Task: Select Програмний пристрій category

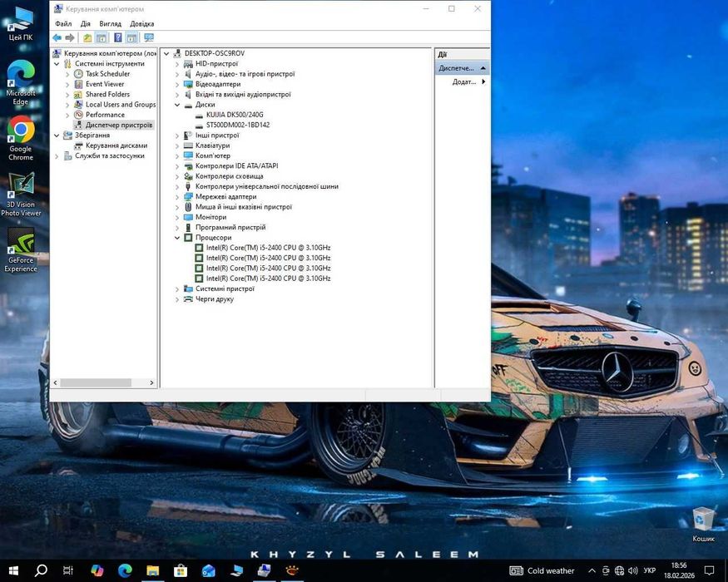Action: (230, 228)
